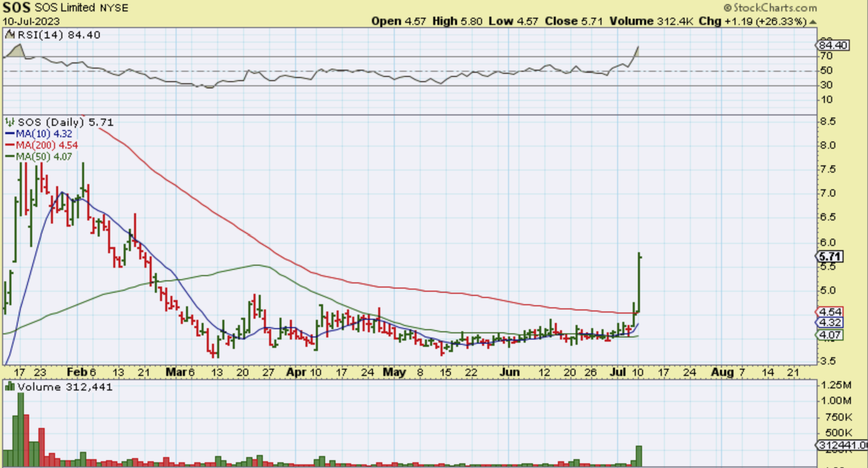Click the 4.07 MA(50) axis tag

click(830, 335)
